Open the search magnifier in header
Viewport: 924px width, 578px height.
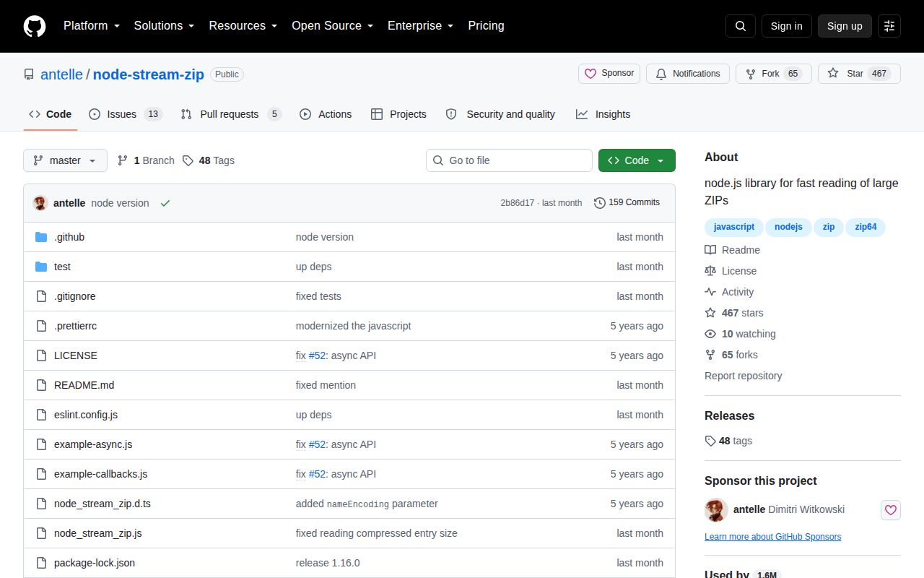[741, 26]
